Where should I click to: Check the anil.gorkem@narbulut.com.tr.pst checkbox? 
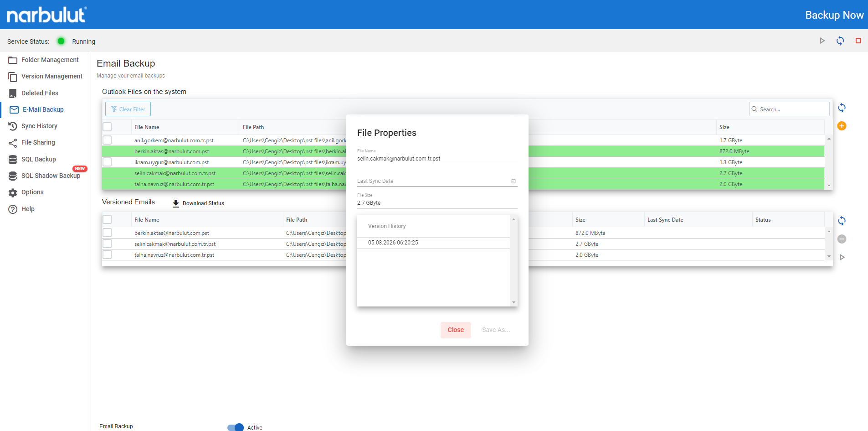[x=108, y=140]
